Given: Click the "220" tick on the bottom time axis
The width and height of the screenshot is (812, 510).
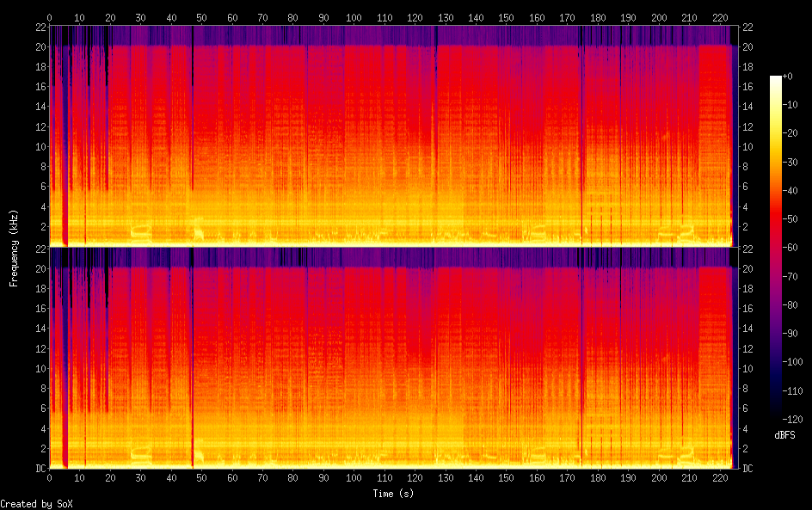Looking at the screenshot, I should pos(719,477).
